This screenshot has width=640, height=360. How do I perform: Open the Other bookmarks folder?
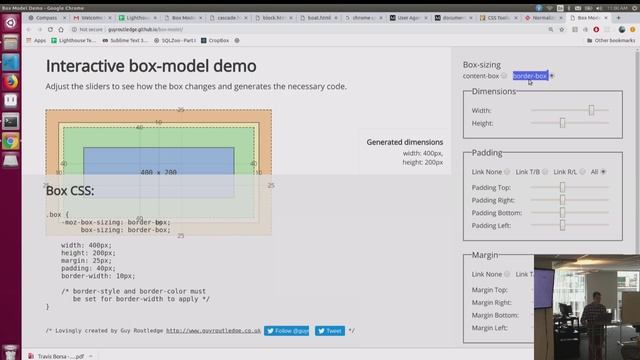(x=611, y=40)
